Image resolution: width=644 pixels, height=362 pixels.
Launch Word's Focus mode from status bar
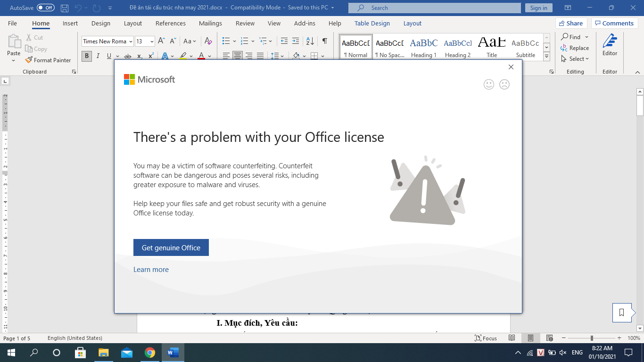tap(486, 338)
